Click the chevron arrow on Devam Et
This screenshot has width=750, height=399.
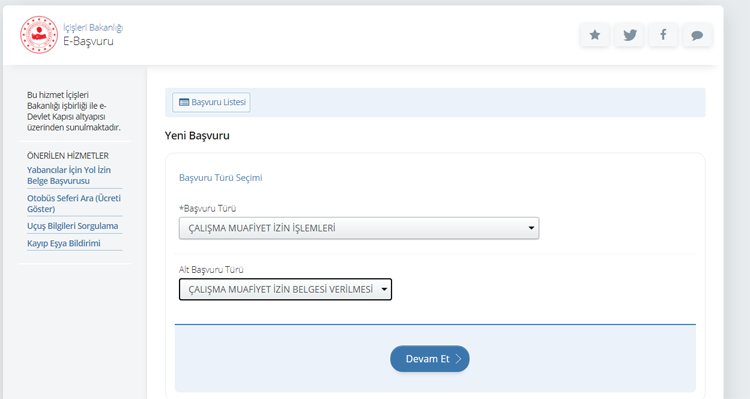tap(458, 359)
